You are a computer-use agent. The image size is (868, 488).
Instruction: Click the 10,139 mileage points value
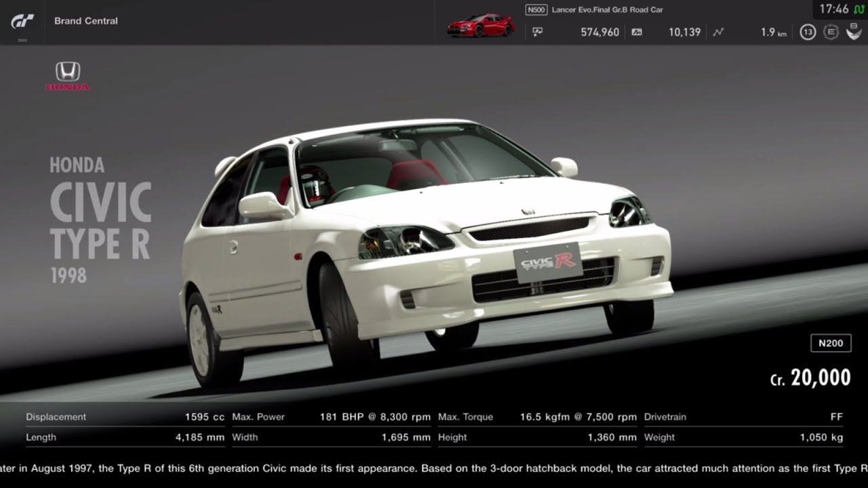coord(684,32)
